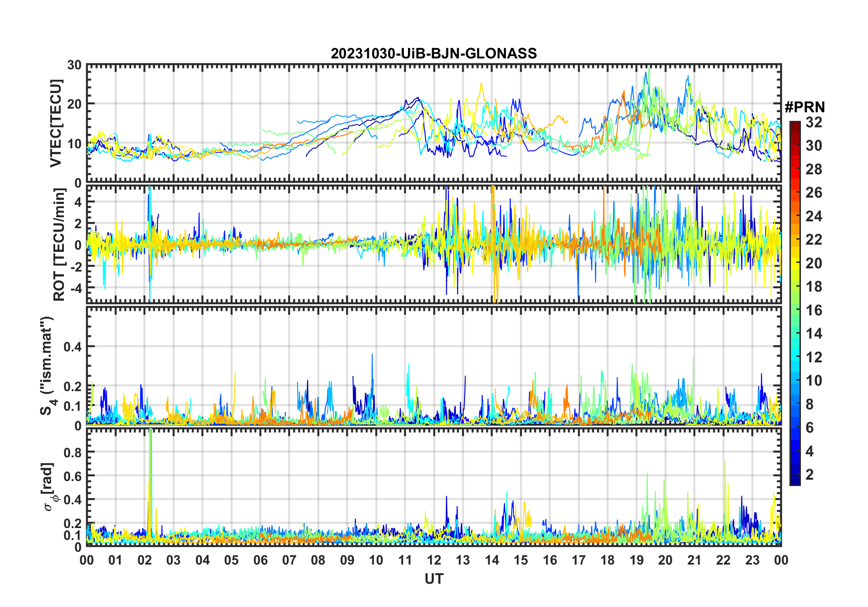Select hour label 07 on the UT axis
The image size is (868, 607).
pos(289,560)
